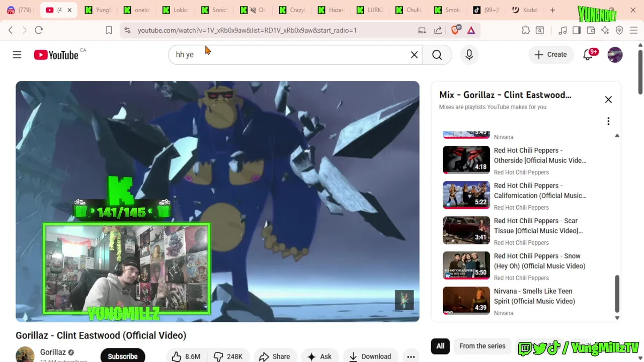644x362 pixels.
Task: Open browser extensions puzzle icon
Action: 526,30
